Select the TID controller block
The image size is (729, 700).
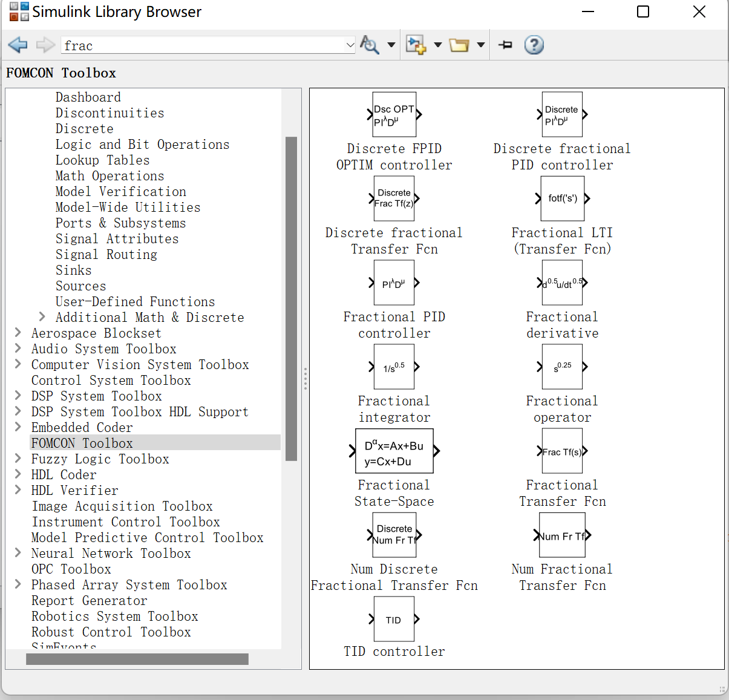tap(394, 619)
